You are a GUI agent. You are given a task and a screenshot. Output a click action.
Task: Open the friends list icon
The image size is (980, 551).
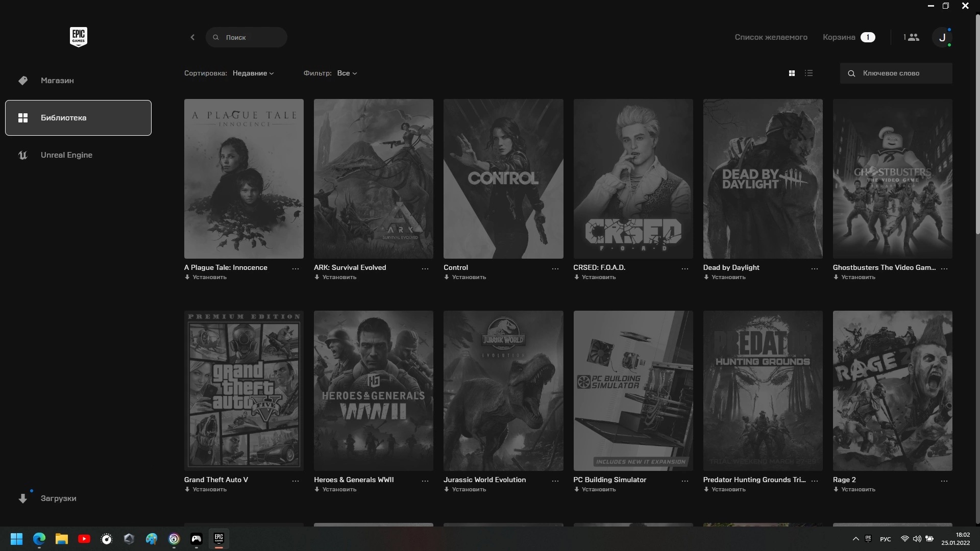click(913, 37)
